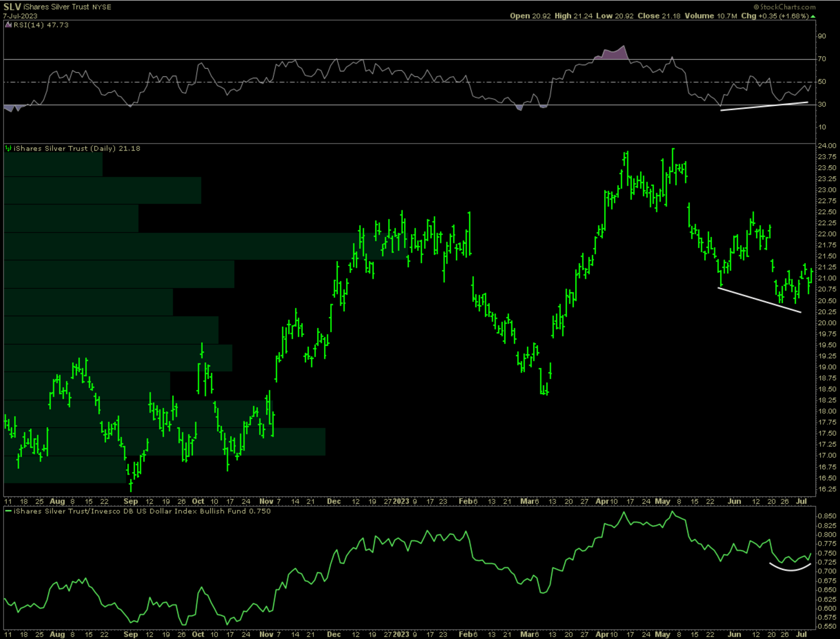This screenshot has height=639, width=840.
Task: Click the iShares Silver Trust (Daily) 21.18 legend
Action: point(77,148)
